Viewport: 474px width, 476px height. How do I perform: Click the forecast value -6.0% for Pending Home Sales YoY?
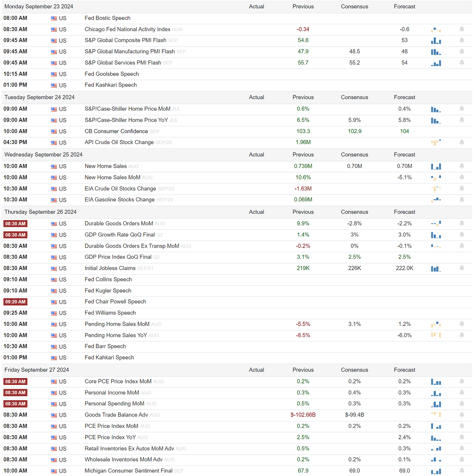coord(405,335)
